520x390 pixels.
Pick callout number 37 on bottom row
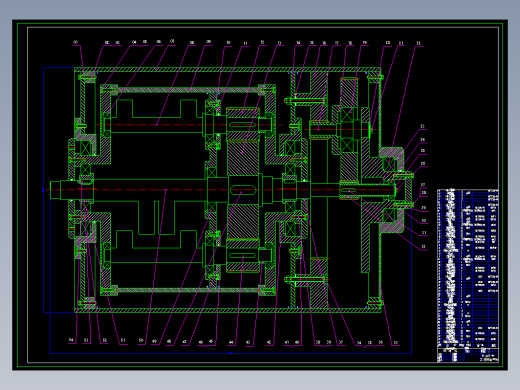pyautogui.click(x=341, y=342)
